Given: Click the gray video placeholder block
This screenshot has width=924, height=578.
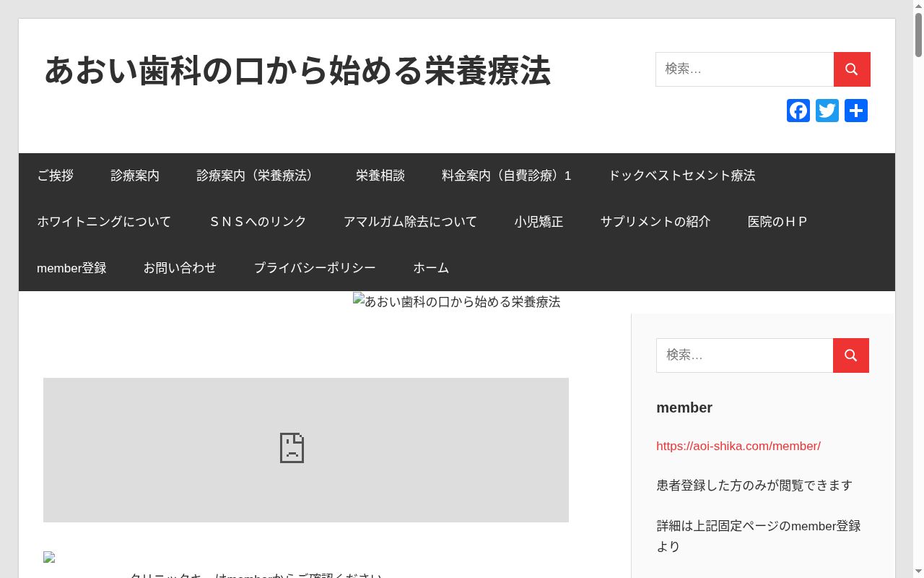Looking at the screenshot, I should (306, 450).
